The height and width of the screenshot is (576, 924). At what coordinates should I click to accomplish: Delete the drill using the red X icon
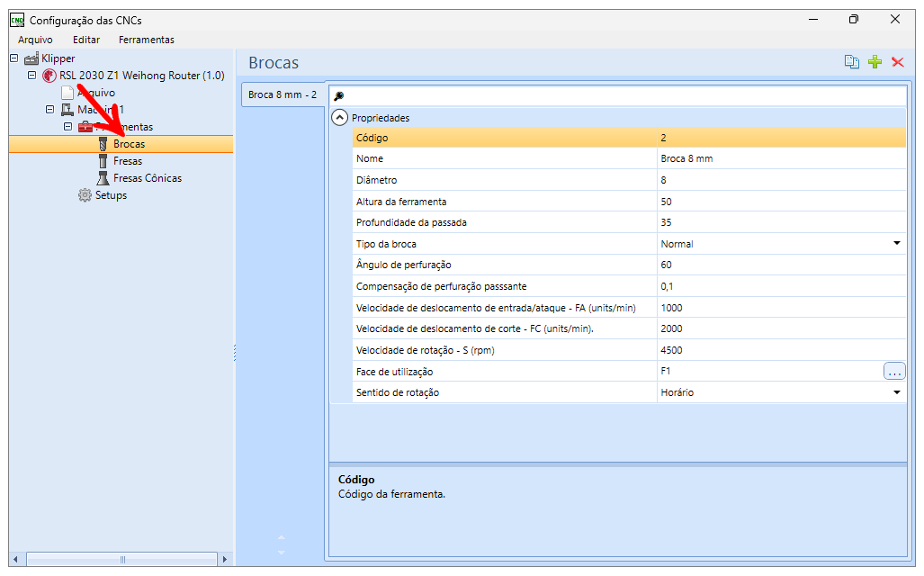(x=898, y=62)
